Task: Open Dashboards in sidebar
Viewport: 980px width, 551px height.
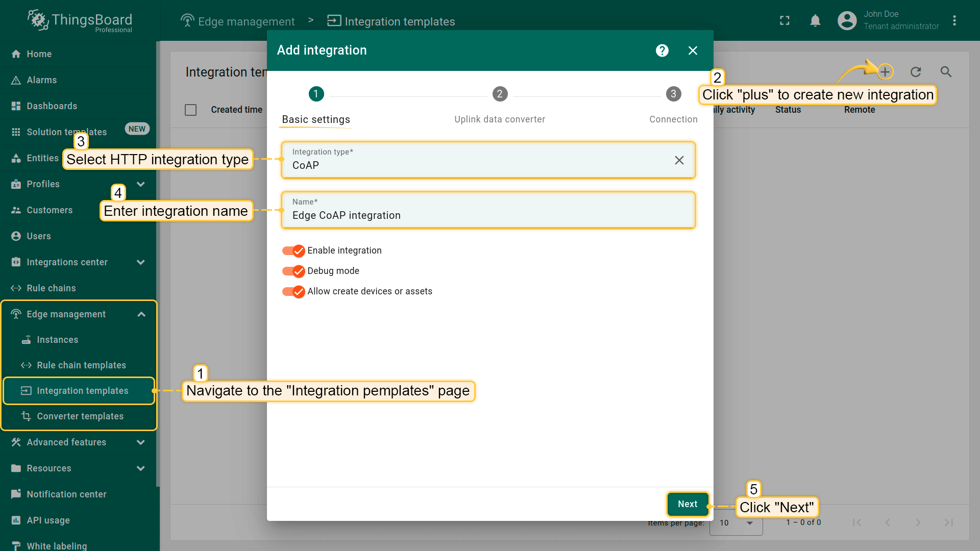Action: [x=78, y=106]
